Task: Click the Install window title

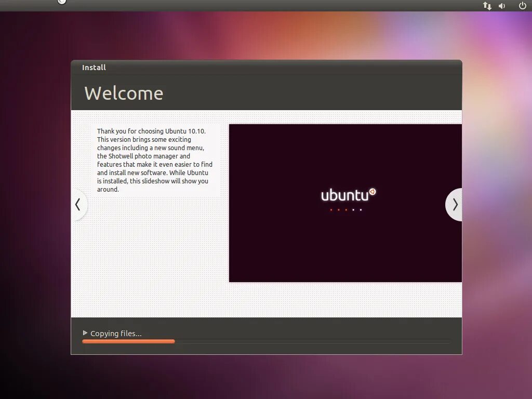Action: pos(94,68)
